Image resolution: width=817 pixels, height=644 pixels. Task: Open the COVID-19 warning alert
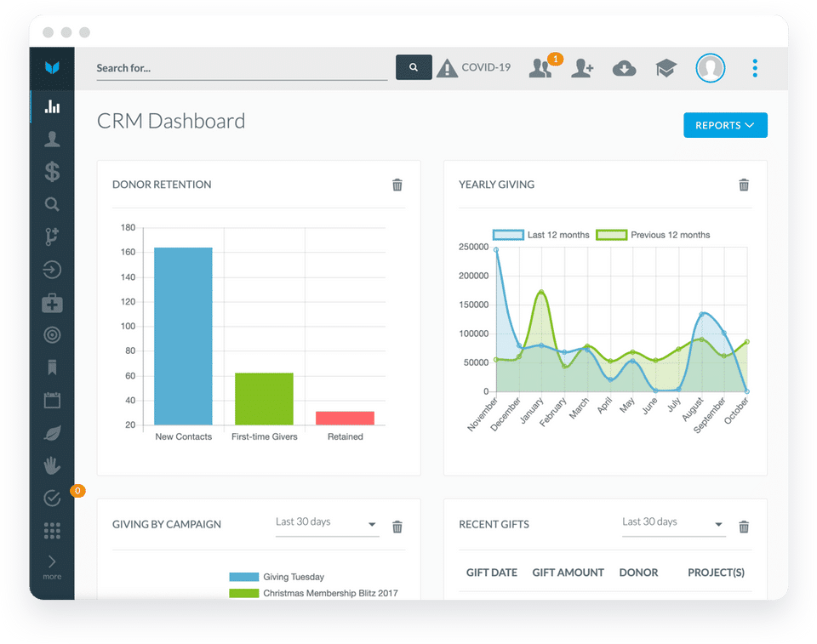(474, 68)
